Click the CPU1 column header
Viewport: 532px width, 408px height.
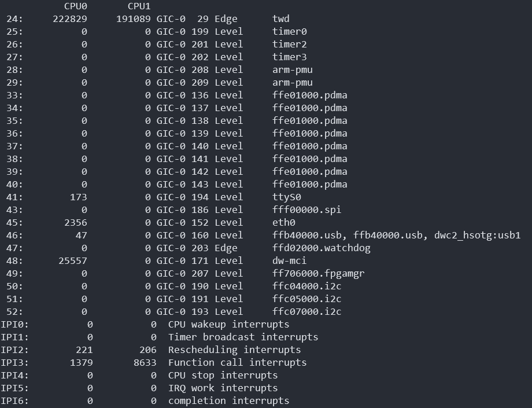(139, 6)
